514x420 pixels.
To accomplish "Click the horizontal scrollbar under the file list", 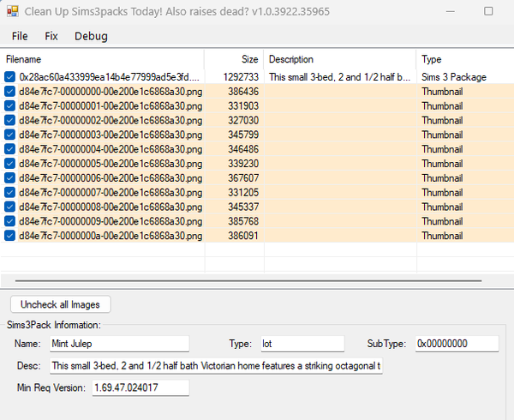I will (248, 281).
